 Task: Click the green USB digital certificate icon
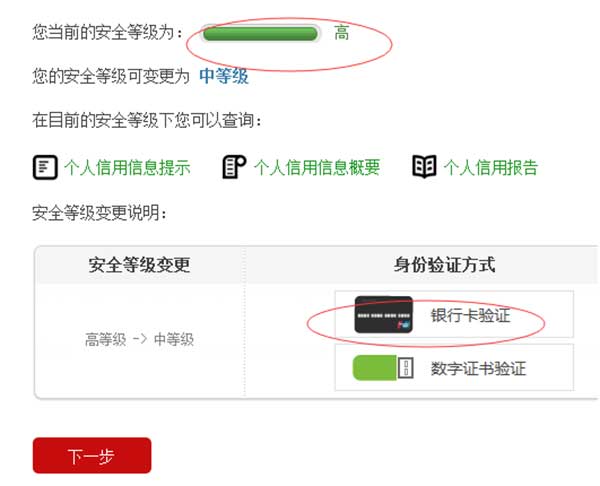click(383, 368)
